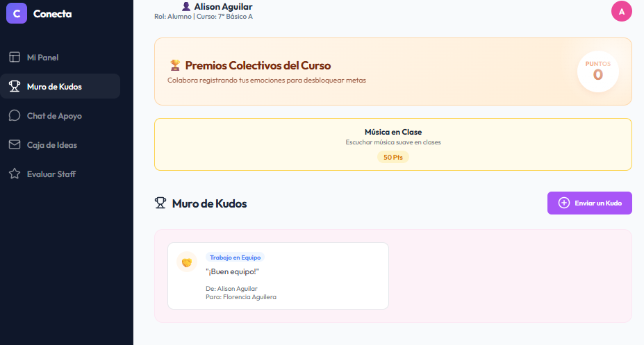644x345 pixels.
Task: Click the Caja de Ideas envelope icon
Action: [x=15, y=145]
